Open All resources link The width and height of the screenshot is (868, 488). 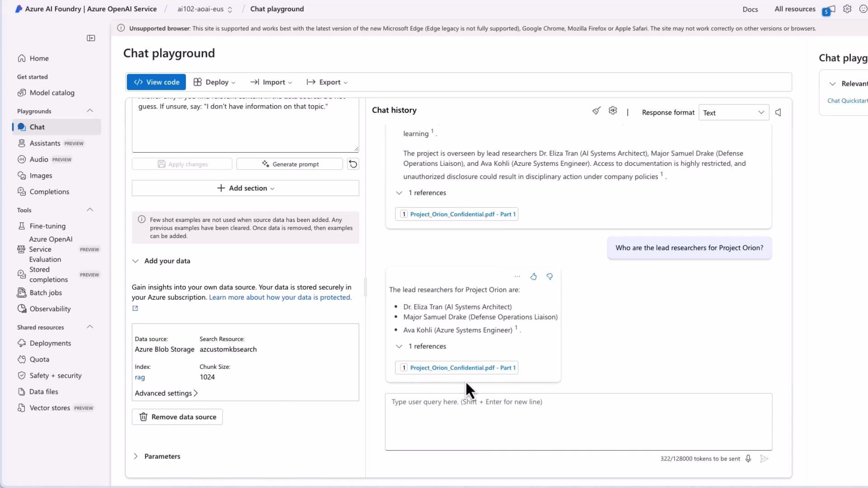click(x=795, y=9)
